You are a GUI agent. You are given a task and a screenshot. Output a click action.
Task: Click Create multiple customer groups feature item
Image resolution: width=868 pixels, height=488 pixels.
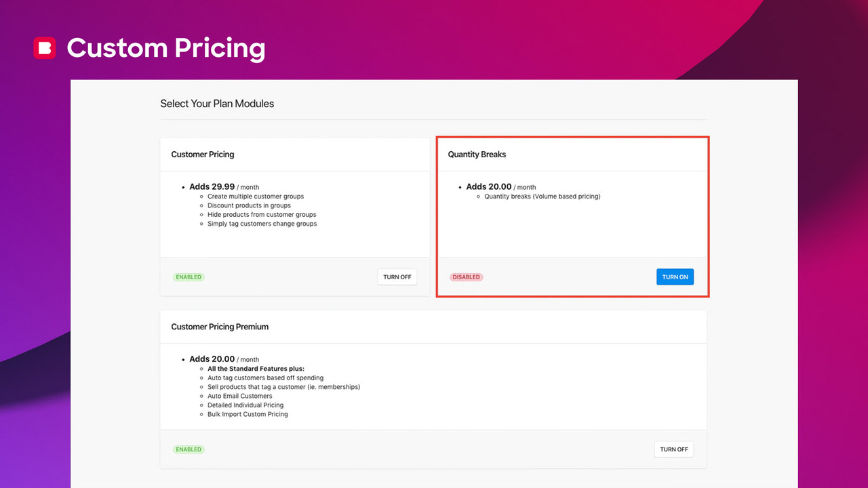click(x=256, y=196)
